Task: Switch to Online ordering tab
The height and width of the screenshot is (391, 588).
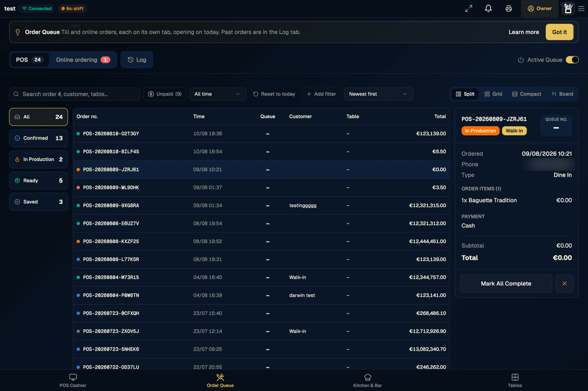Action: [x=83, y=60]
